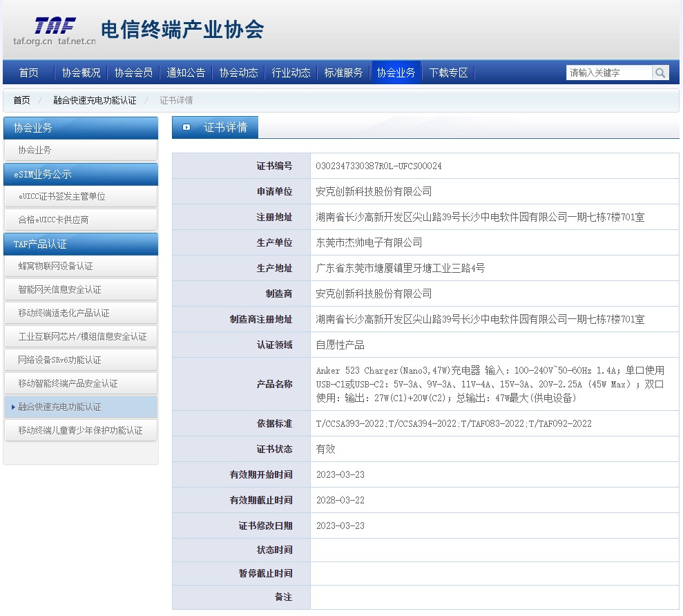Open the 协会概况 menu

[81, 73]
